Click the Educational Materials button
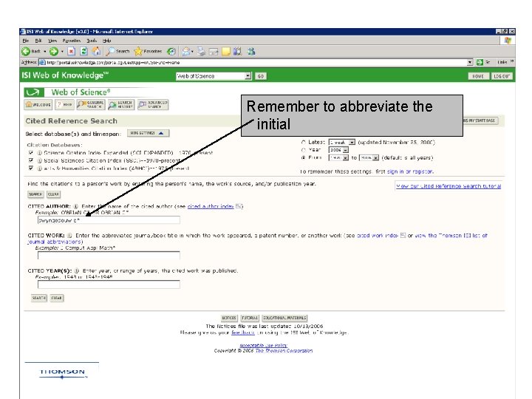Viewport: 532px width, 399px height. click(284, 318)
